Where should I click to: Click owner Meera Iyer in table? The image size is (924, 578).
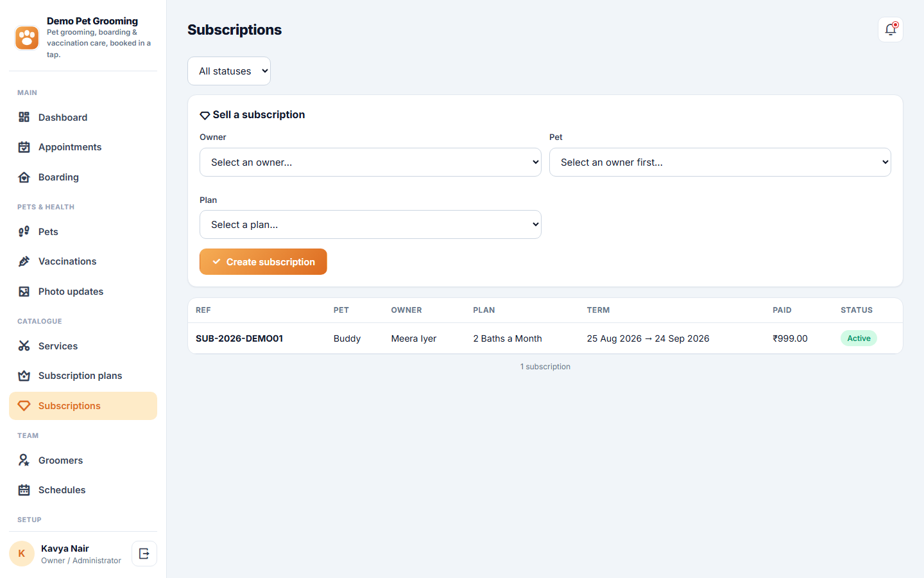click(414, 338)
